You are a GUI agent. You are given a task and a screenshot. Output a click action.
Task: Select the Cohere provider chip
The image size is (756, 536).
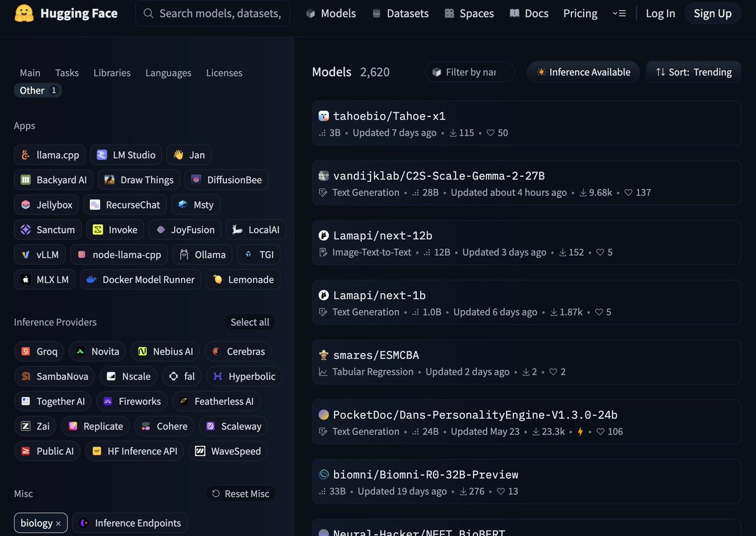point(164,426)
